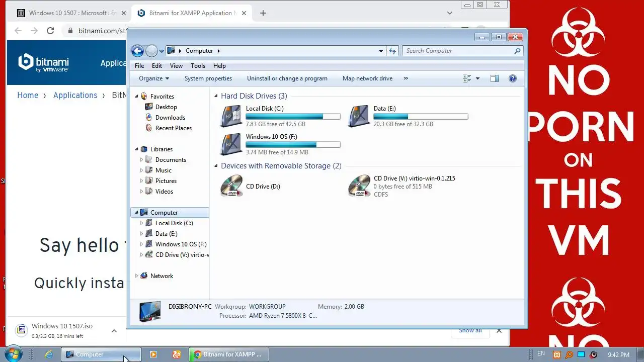644x362 pixels.
Task: Open the view options dropdown arrow
Action: tap(477, 78)
